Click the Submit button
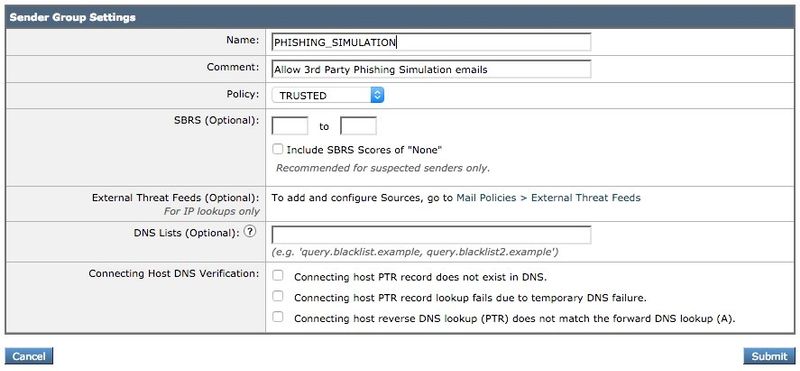800x371 pixels. pos(769,356)
